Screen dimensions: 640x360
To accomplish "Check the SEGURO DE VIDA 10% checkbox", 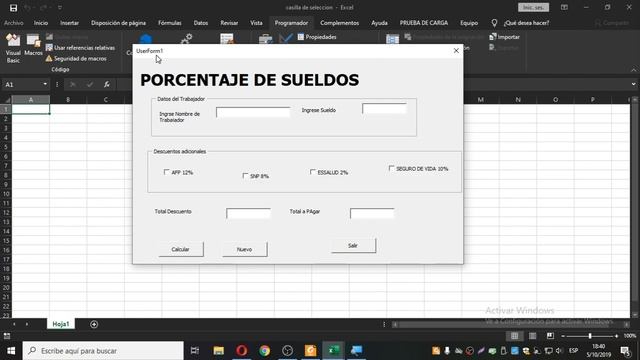I will (x=391, y=168).
